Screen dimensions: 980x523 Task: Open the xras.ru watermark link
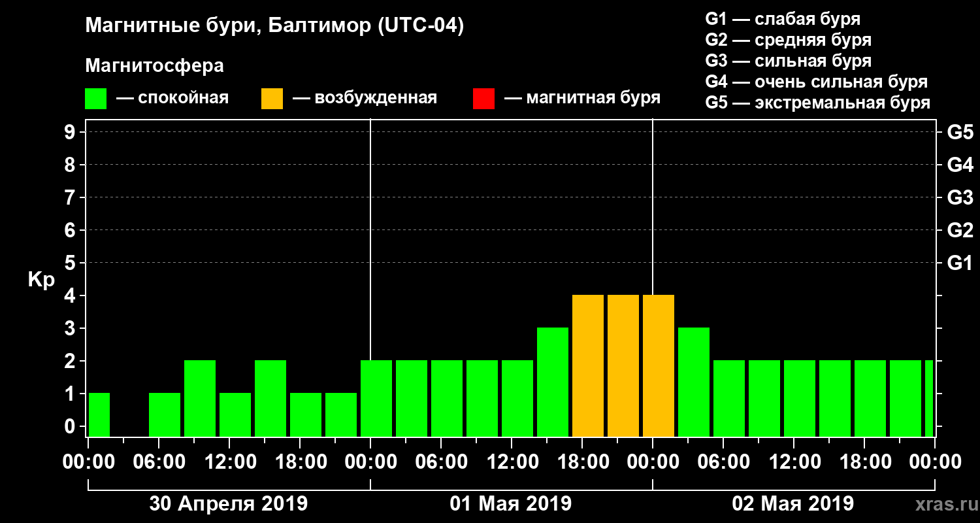tap(943, 504)
